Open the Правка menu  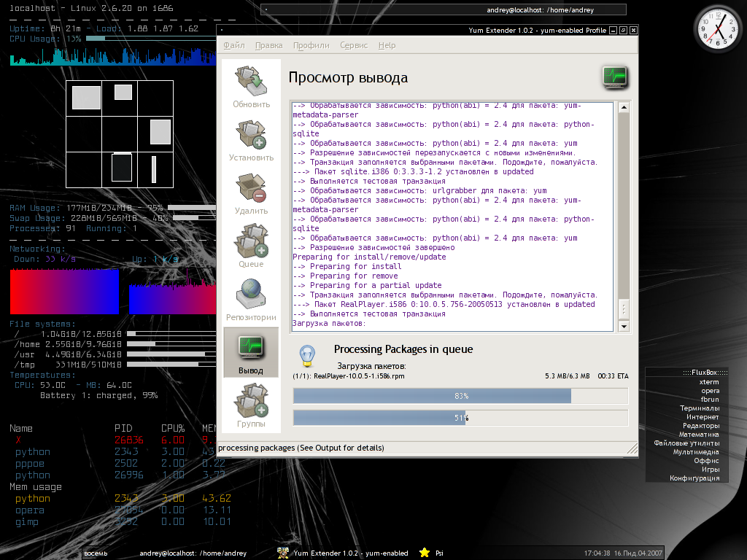[x=268, y=45]
